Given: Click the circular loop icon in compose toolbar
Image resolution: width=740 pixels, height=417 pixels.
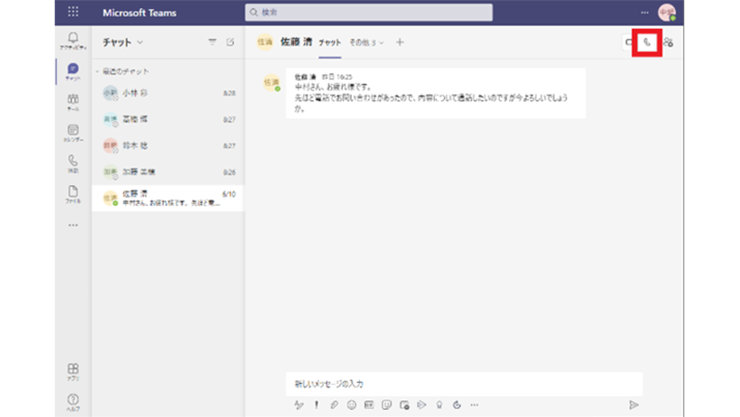Looking at the screenshot, I should click(457, 405).
